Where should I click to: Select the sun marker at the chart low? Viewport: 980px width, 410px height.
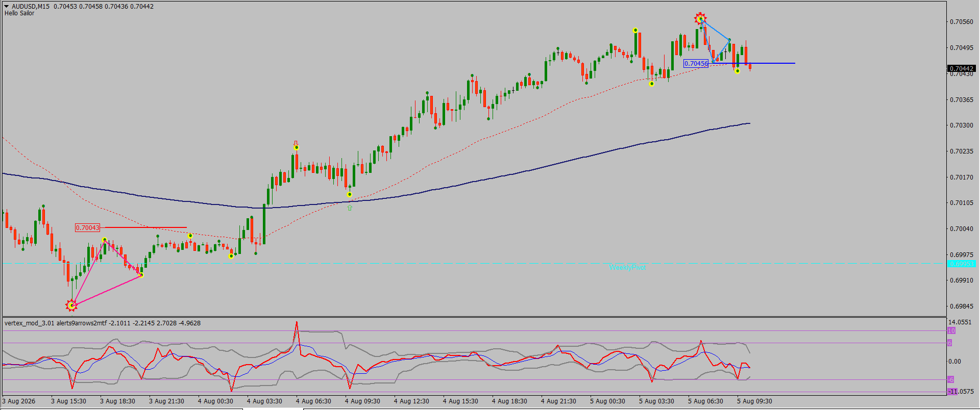[71, 305]
